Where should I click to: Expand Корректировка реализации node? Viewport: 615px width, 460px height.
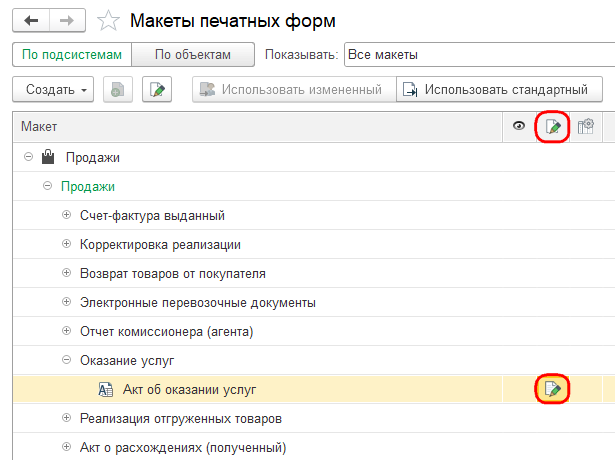coord(67,244)
